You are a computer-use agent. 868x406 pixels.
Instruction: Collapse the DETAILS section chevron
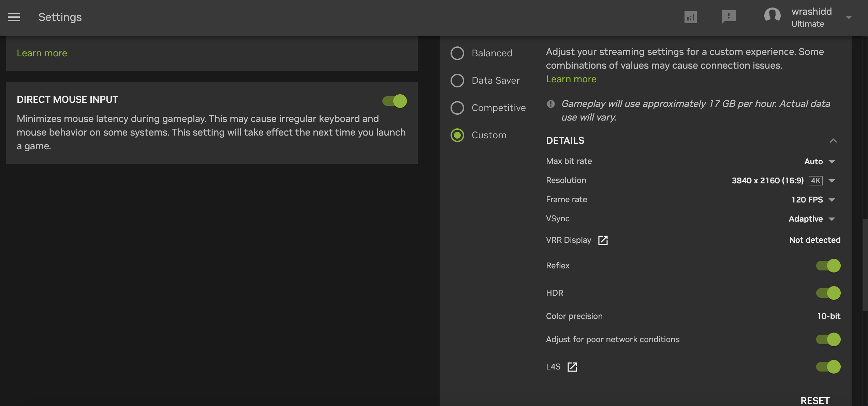[833, 141]
